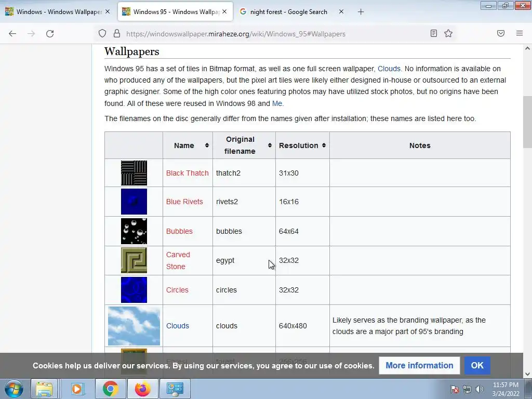Click the Save to Pocket icon
This screenshot has height=399, width=532.
[501, 33]
